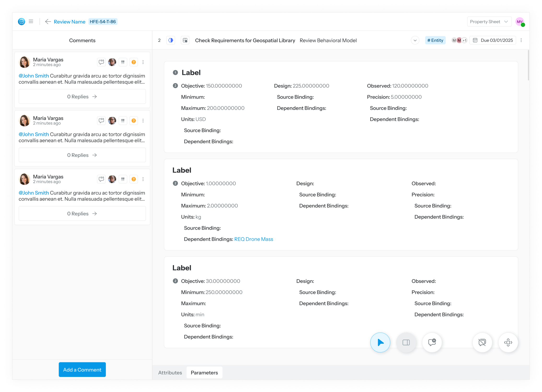Viewport: 542px width, 392px height.
Task: Select the pointer cursor tool button
Action: coord(380,342)
